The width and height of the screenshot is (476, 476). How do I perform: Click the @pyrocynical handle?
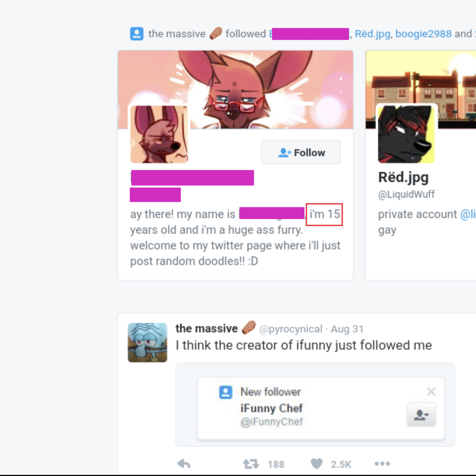click(291, 329)
